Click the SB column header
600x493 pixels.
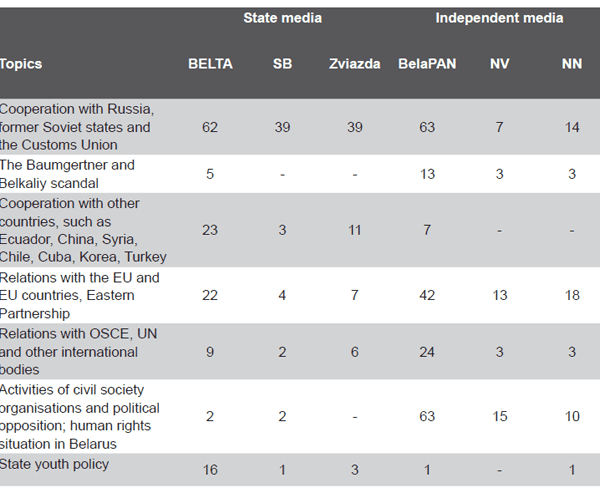pyautogui.click(x=282, y=64)
